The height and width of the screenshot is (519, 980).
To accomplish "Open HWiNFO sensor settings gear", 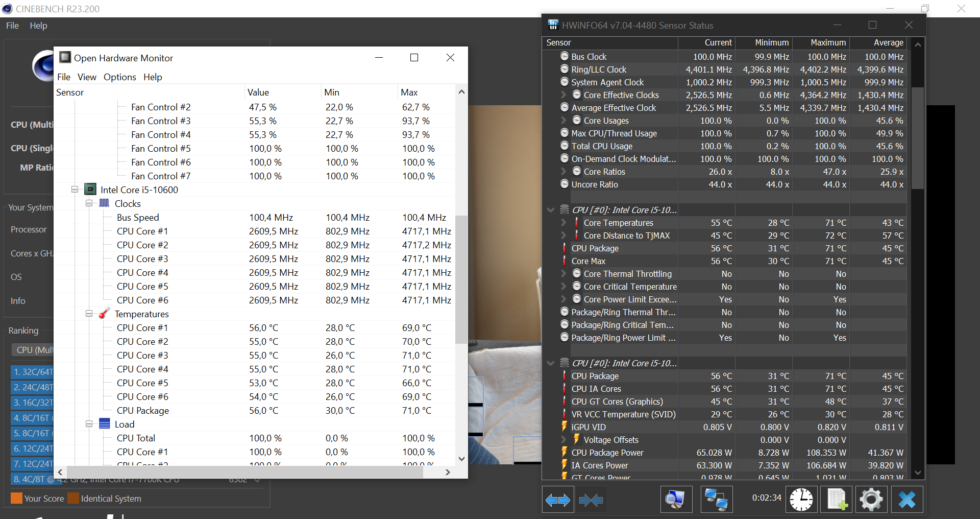I will 871,499.
